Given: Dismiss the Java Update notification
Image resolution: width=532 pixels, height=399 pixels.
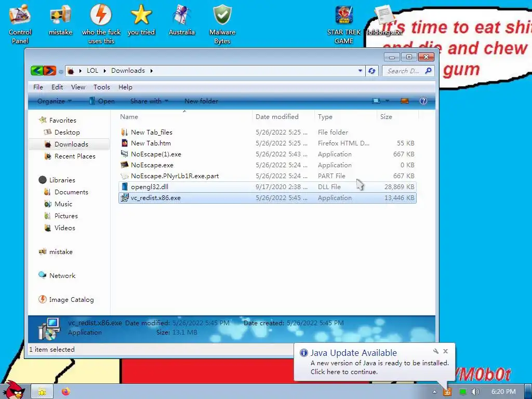Looking at the screenshot, I should (x=445, y=351).
